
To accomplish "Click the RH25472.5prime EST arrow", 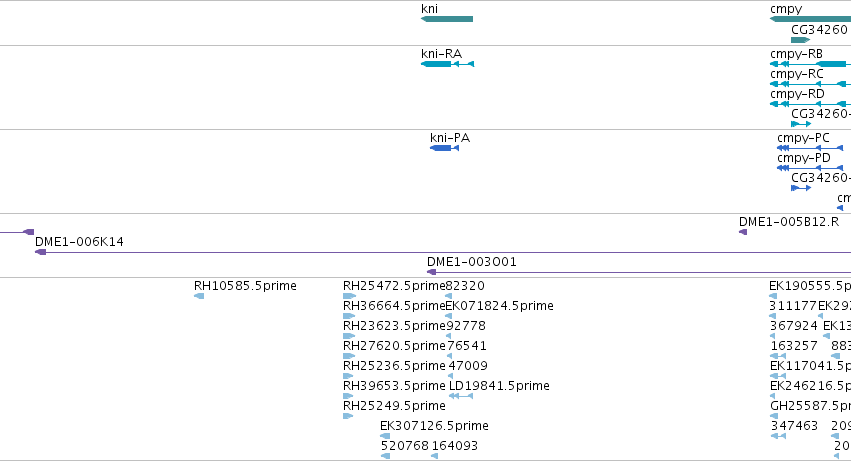I will (350, 296).
